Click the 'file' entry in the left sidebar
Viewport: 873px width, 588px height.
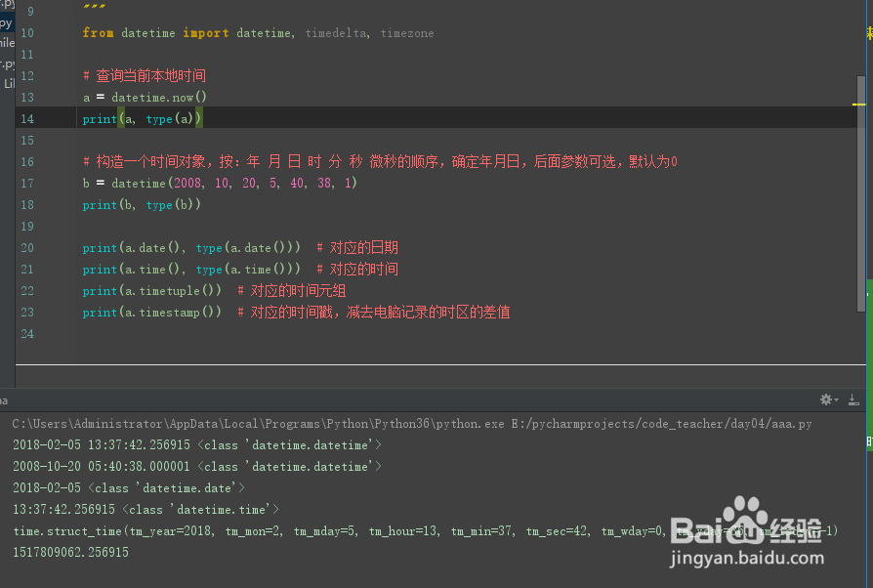[7, 44]
